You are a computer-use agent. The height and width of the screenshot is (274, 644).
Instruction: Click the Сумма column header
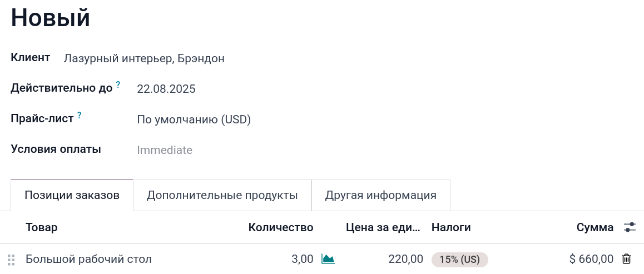click(x=595, y=227)
